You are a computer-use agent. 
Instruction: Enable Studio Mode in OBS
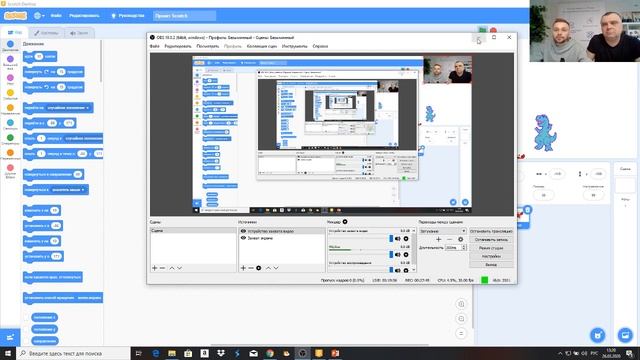click(x=491, y=248)
